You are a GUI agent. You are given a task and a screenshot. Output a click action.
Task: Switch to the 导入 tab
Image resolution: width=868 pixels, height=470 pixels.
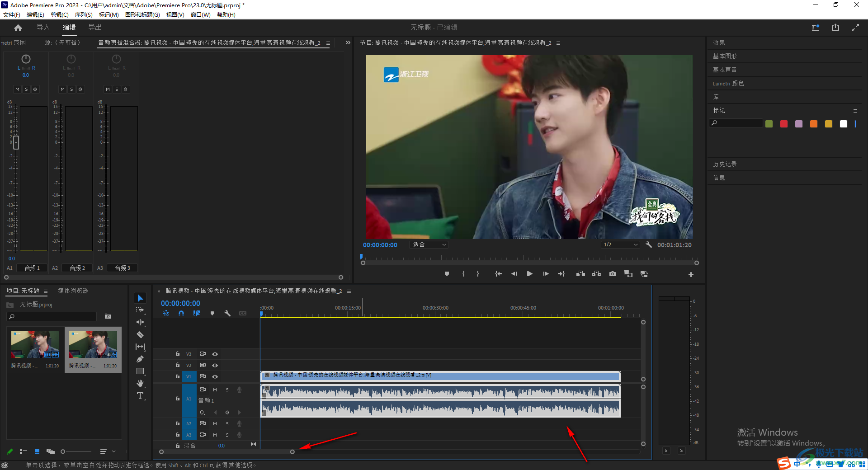(43, 28)
